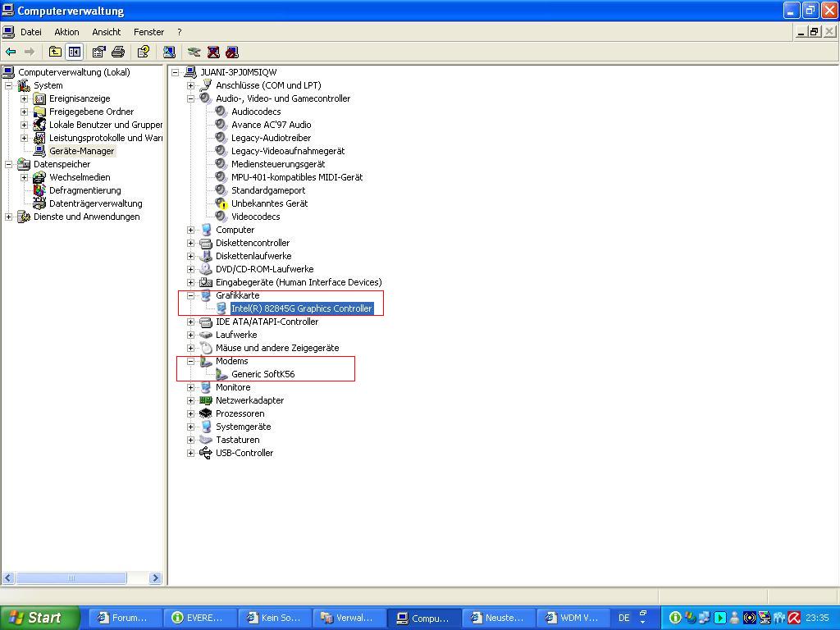Click the Datenträgerverwaltung icon in left tree
This screenshot has width=840, height=630.
tap(39, 203)
